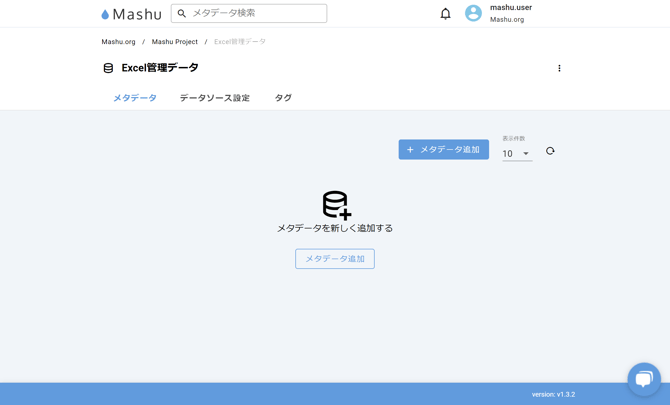This screenshot has height=405, width=670.
Task: Go to Mashu.org breadcrumb link
Action: [118, 42]
